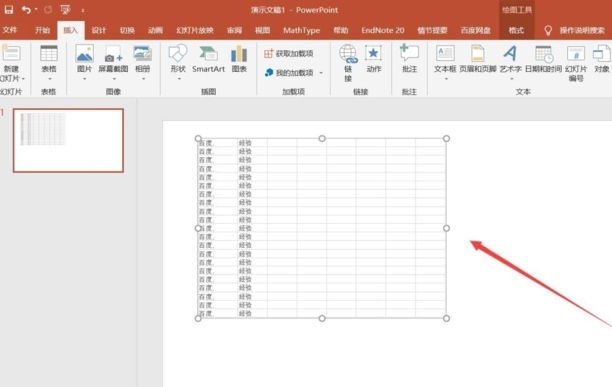Open the undo history dropdown arrow

point(36,9)
